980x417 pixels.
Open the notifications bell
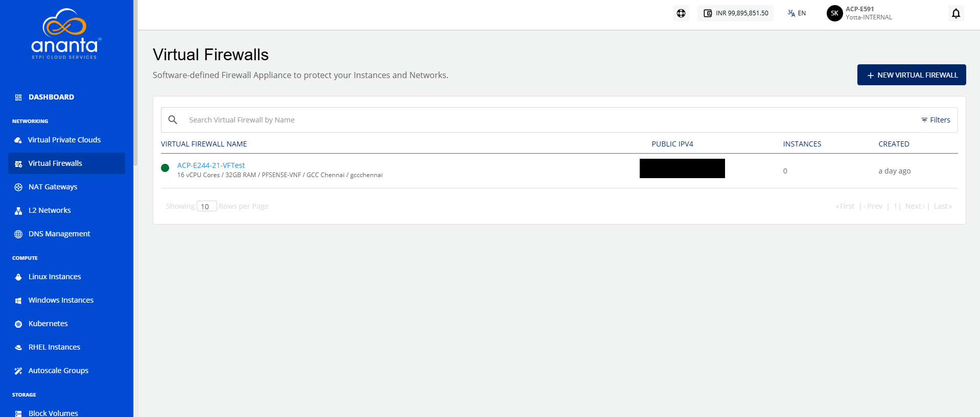point(956,13)
